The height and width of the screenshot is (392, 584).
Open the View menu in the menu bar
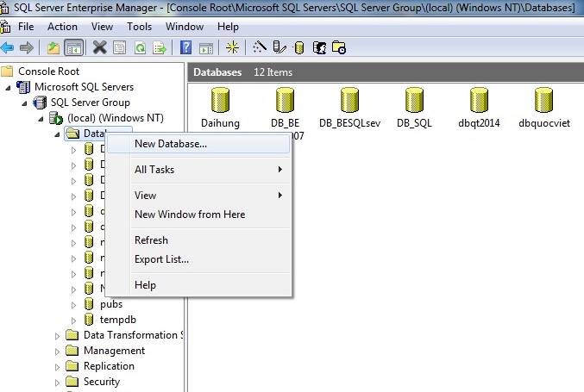point(102,27)
